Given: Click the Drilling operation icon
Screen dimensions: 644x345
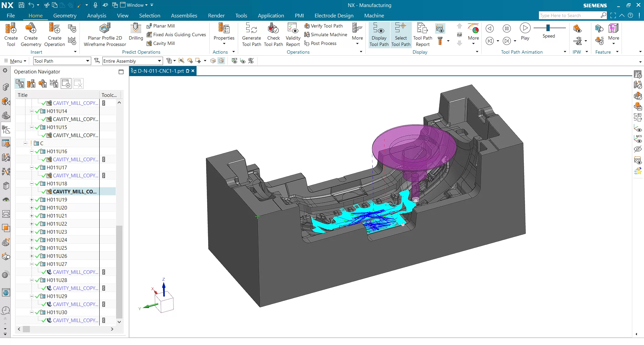Looking at the screenshot, I should click(136, 32).
